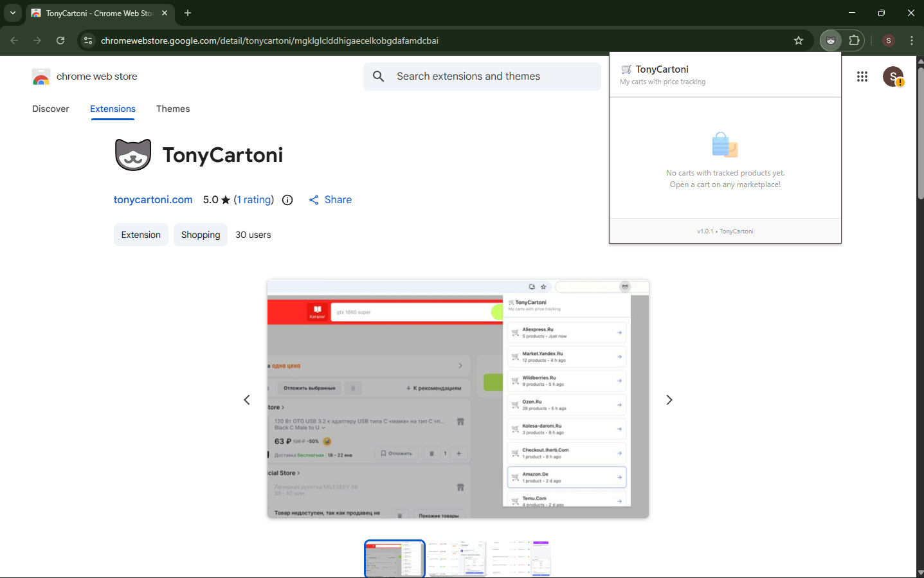Image resolution: width=924 pixels, height=578 pixels.
Task: Select the Extensions tab
Action: [113, 109]
